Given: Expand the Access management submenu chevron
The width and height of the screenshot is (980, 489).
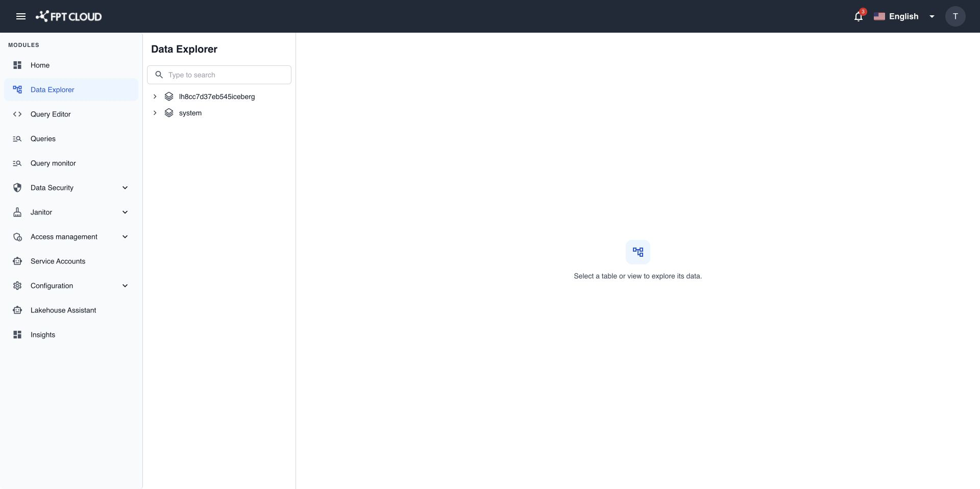Looking at the screenshot, I should click(125, 237).
